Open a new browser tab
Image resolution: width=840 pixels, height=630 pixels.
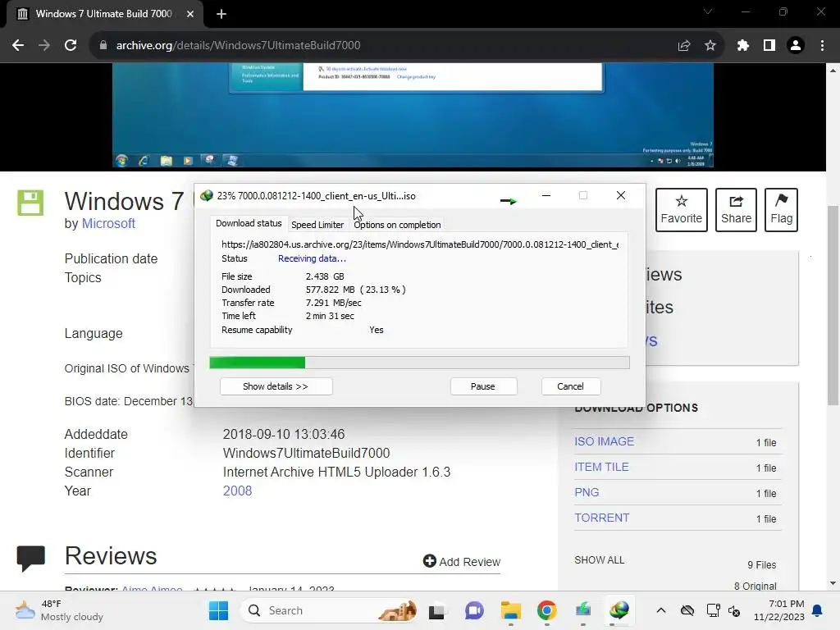(x=221, y=14)
